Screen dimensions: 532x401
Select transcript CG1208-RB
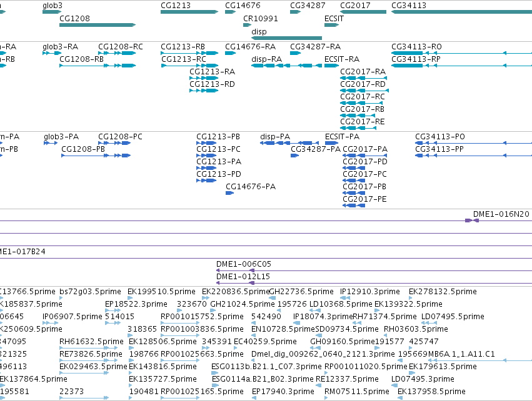pyautogui.click(x=81, y=59)
